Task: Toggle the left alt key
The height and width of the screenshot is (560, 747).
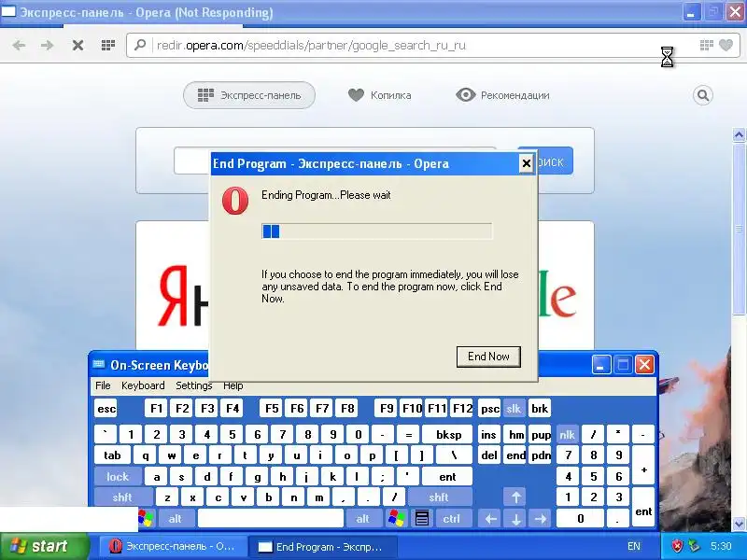Action: point(175,519)
